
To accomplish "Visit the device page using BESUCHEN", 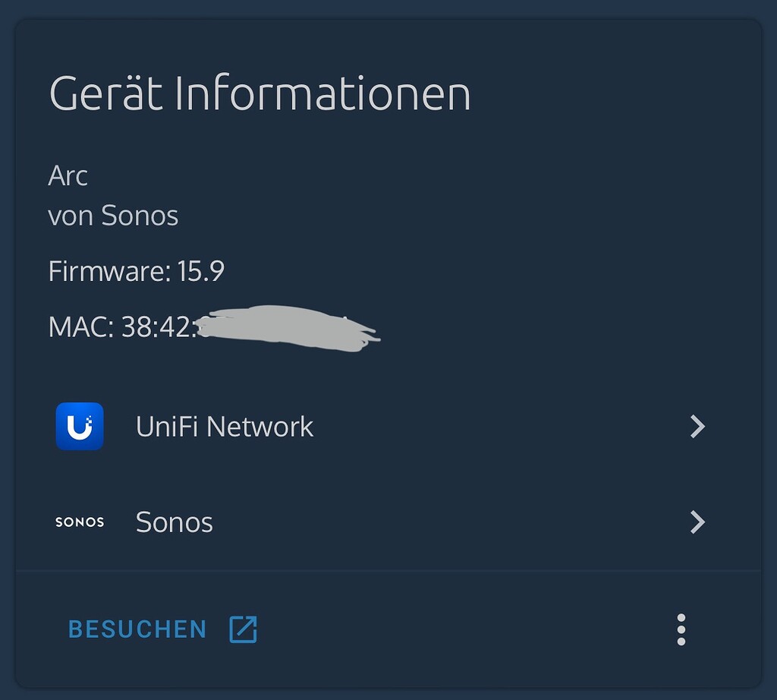I will coord(137,629).
